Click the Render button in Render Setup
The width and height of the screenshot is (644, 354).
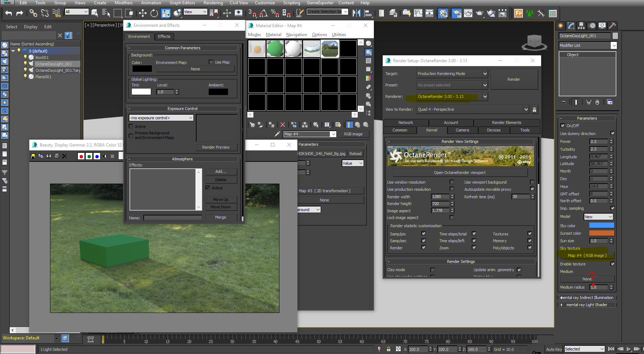coord(514,79)
